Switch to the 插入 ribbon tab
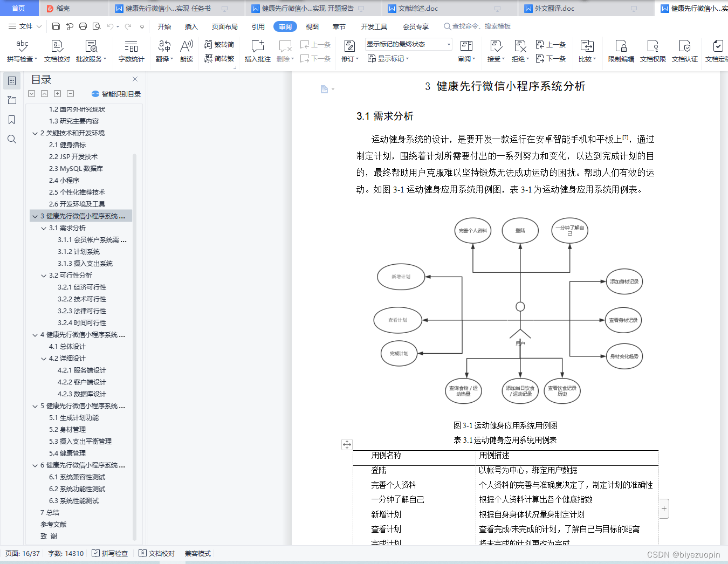 191,26
